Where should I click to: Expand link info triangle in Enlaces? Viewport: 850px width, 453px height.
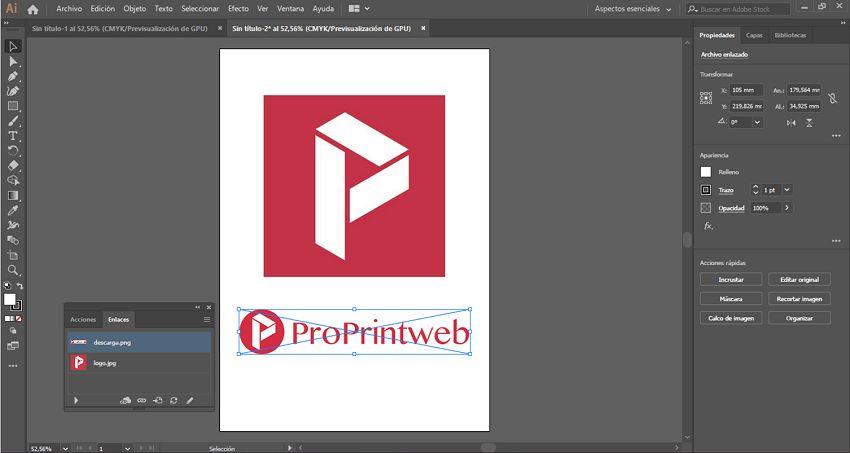click(x=76, y=400)
